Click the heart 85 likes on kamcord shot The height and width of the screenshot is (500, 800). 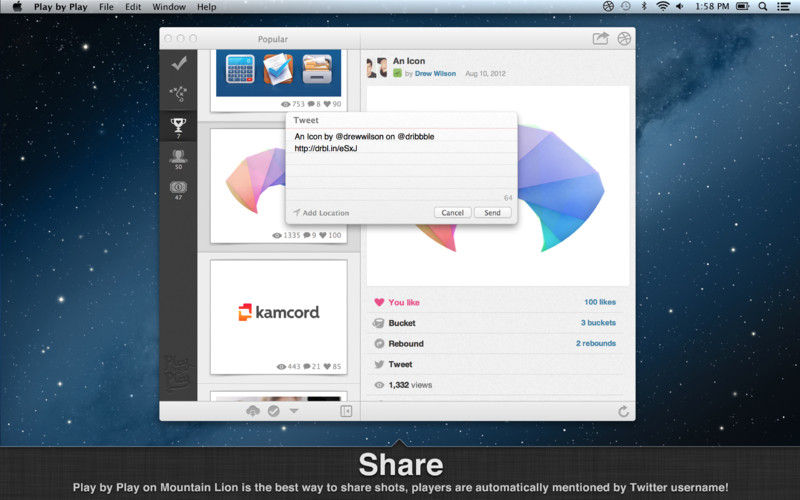click(332, 366)
